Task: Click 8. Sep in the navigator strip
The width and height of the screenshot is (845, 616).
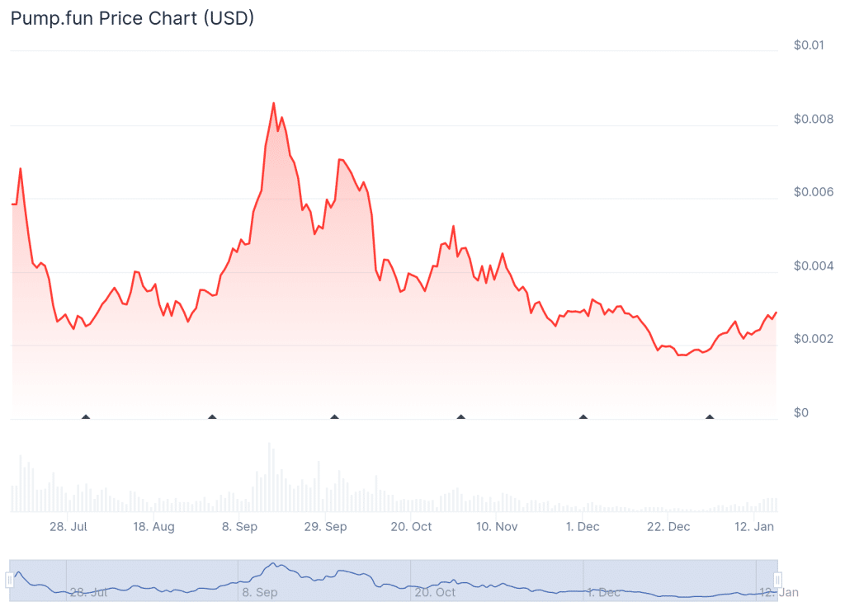Action: pos(260,592)
